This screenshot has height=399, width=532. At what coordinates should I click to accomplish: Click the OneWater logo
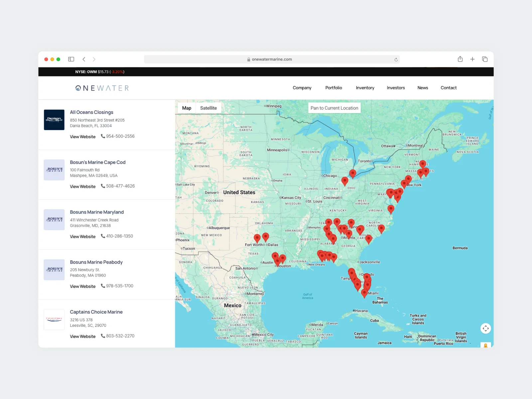point(102,88)
